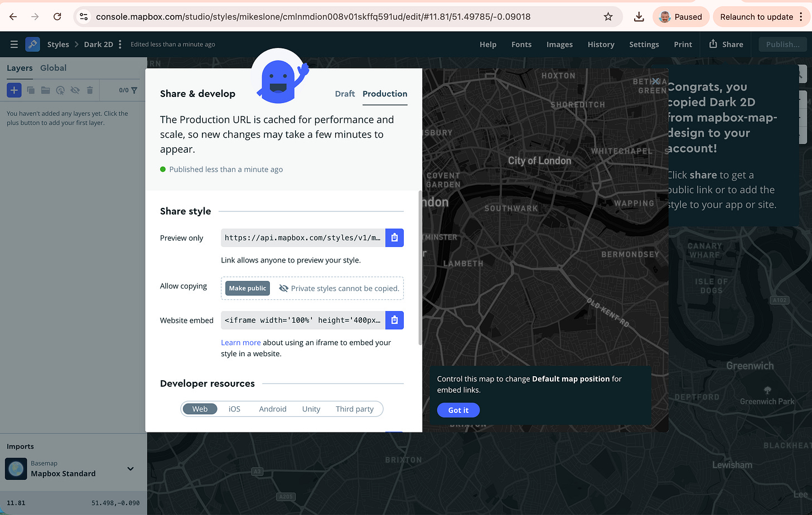Screen dimensions: 812x515
Task: Click the Print menu item
Action: (x=683, y=45)
